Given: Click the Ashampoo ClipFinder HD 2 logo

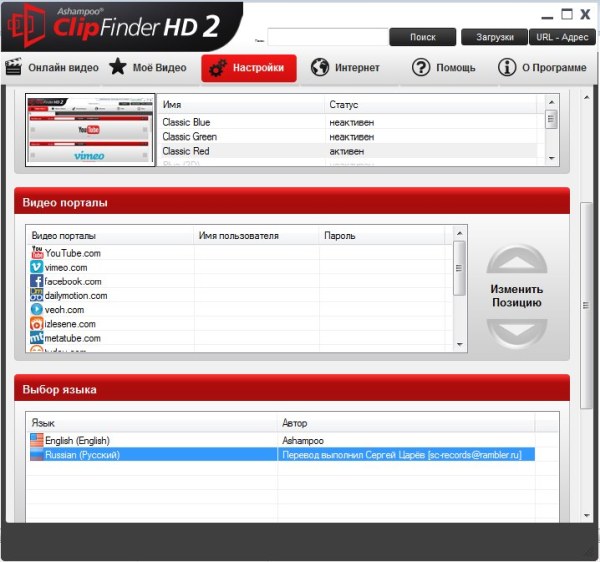Looking at the screenshot, I should click(x=115, y=26).
